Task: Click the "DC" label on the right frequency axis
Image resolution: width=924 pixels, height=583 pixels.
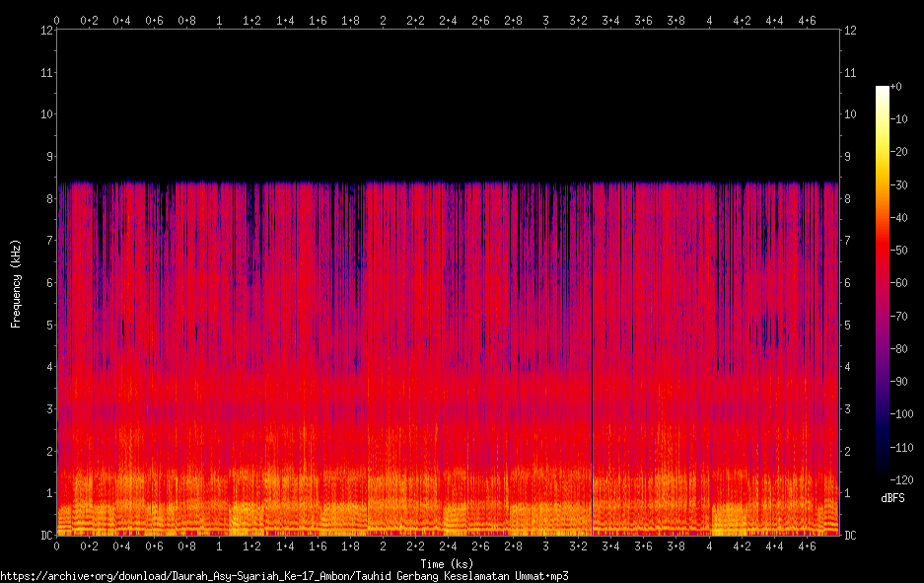Action: pyautogui.click(x=850, y=536)
